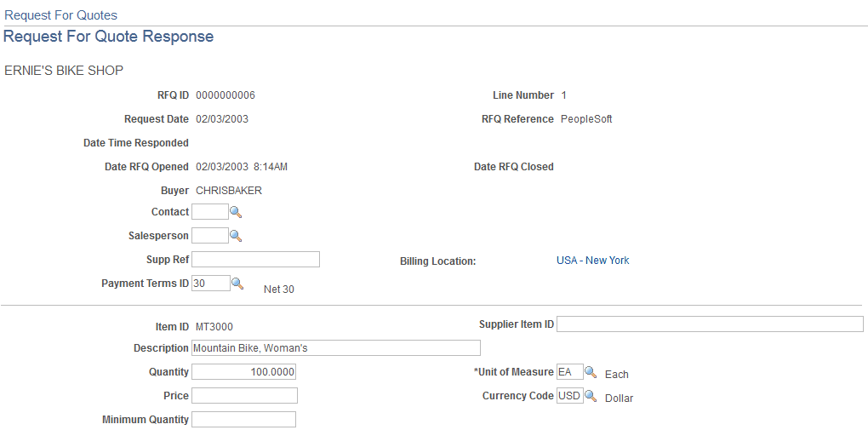Click the Minimum Quantity field
868x430 pixels.
click(x=243, y=420)
